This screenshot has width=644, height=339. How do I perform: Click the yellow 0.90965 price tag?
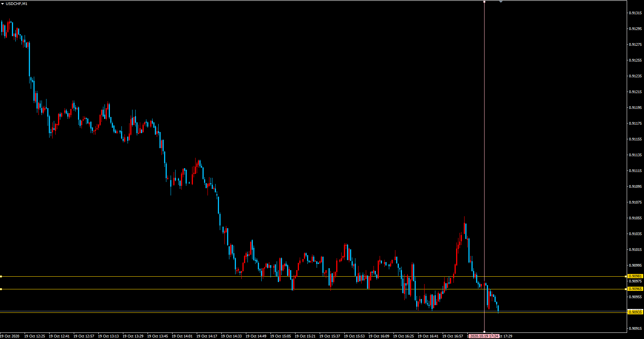point(635,289)
